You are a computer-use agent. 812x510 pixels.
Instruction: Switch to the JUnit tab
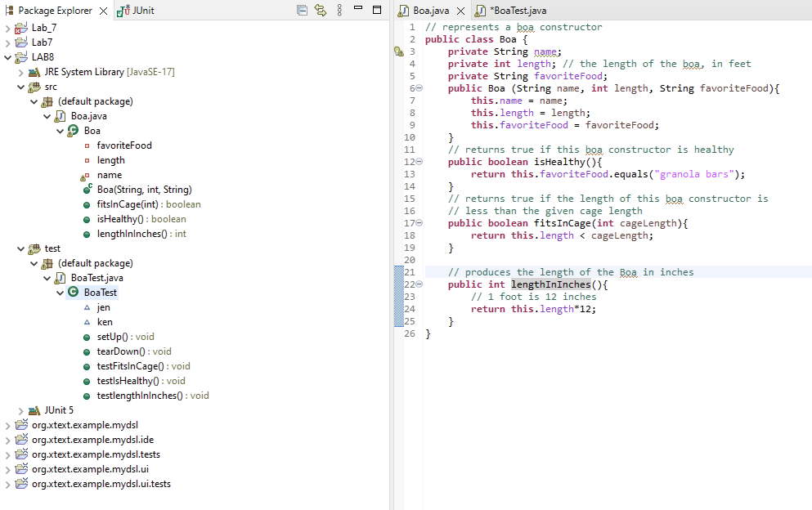[137, 11]
